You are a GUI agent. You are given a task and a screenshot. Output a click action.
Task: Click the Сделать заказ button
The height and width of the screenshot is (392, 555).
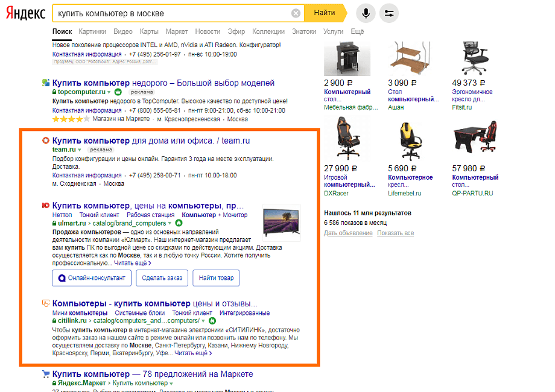coord(162,278)
